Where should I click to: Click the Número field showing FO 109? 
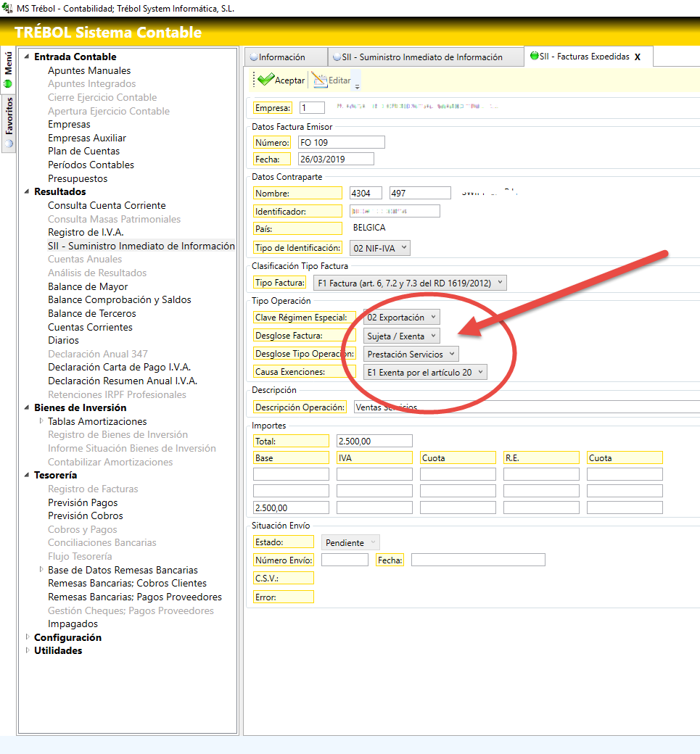coord(341,142)
